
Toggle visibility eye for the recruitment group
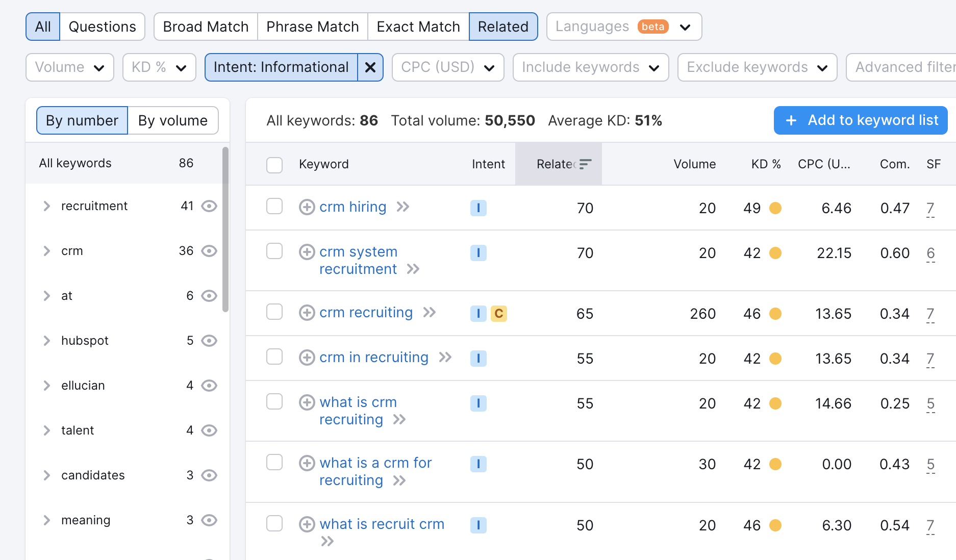pos(209,206)
